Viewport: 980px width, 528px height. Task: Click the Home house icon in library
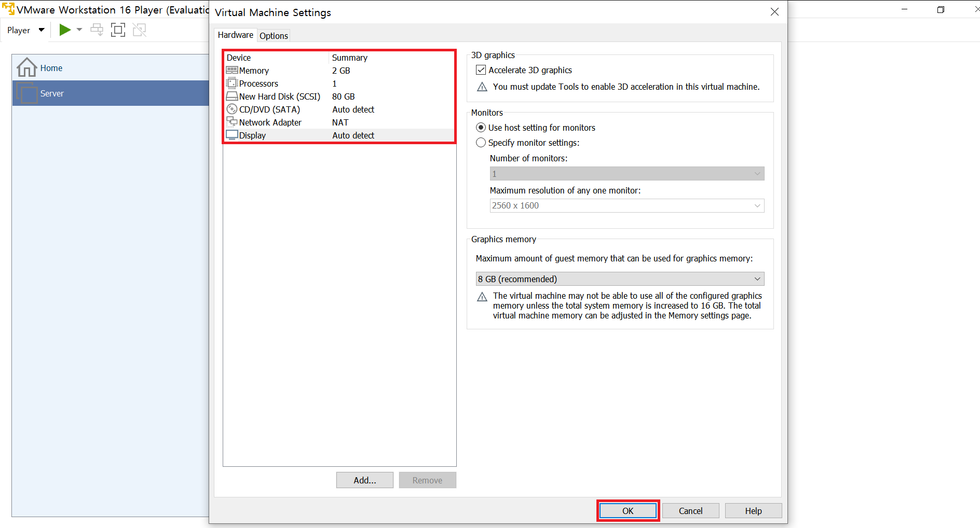coord(26,67)
